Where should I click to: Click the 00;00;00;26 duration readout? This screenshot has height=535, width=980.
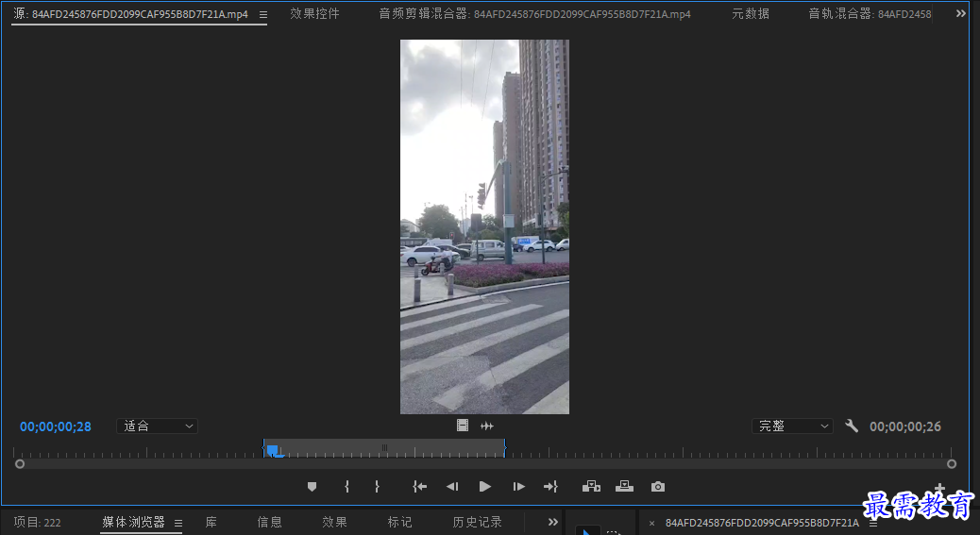click(x=905, y=426)
